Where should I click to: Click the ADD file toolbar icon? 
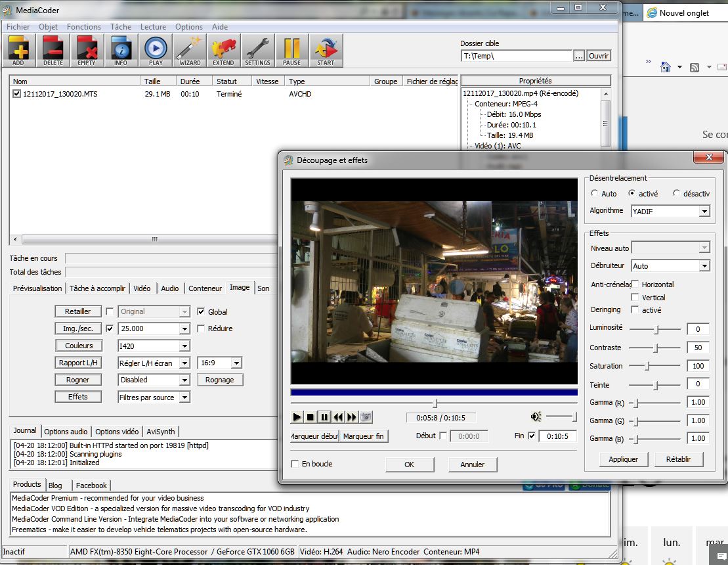click(18, 50)
